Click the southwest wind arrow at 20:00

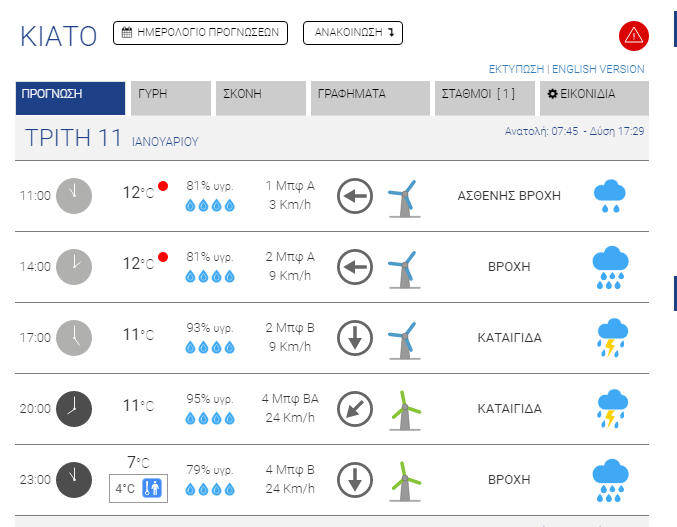click(x=354, y=409)
